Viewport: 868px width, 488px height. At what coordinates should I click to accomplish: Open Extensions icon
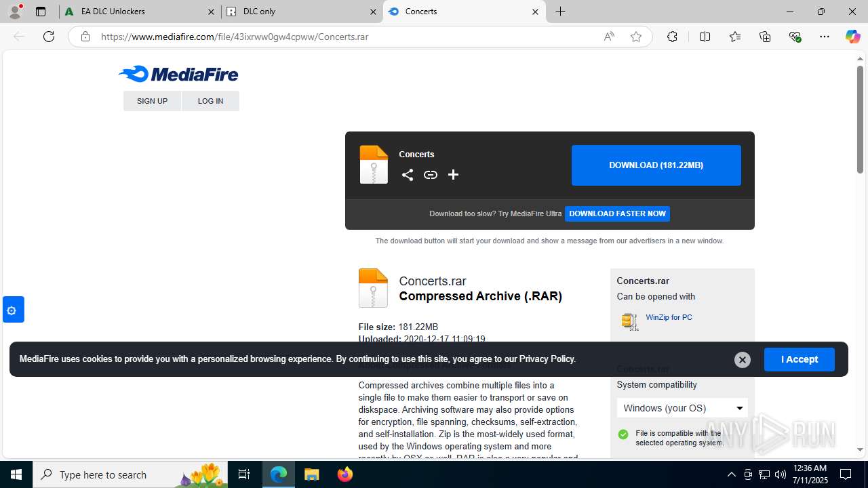click(672, 37)
